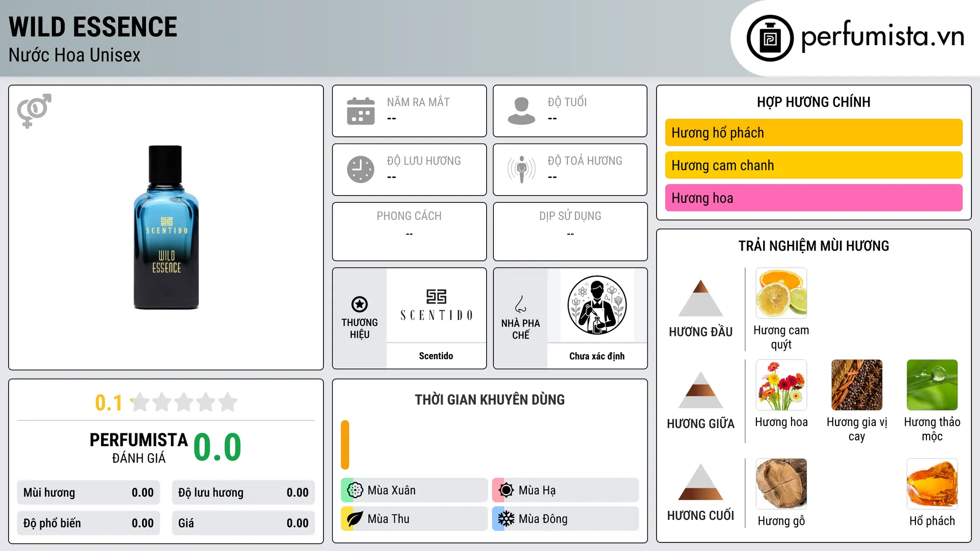980x551 pixels.
Task: Click the Nước Hoa Unisex subtitle
Action: click(74, 55)
